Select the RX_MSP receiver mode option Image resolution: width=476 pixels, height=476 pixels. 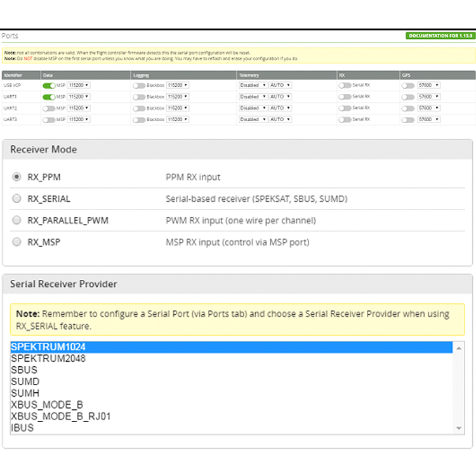[17, 242]
